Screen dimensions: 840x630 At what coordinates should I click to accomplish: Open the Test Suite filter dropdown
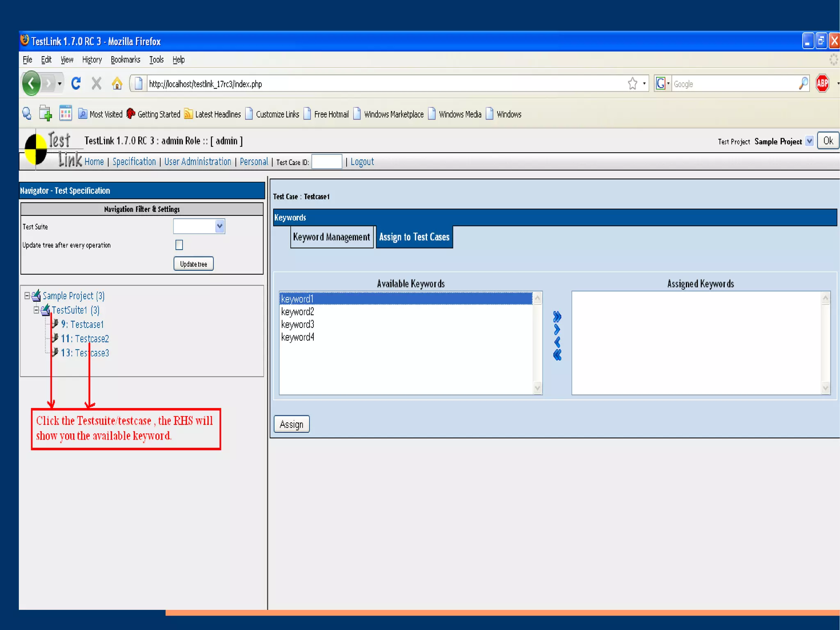219,226
